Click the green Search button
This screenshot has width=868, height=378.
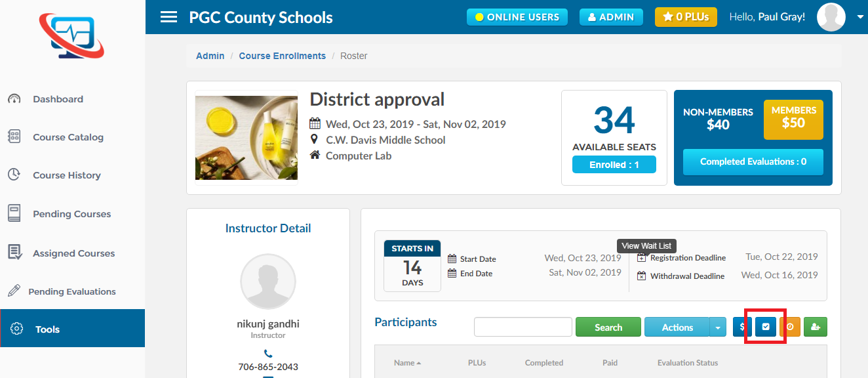pos(608,327)
